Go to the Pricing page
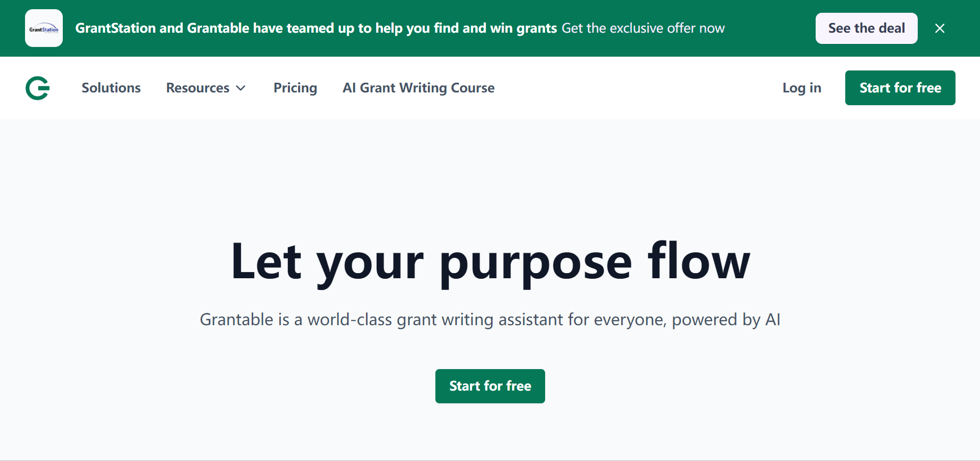The height and width of the screenshot is (461, 980). (x=295, y=88)
